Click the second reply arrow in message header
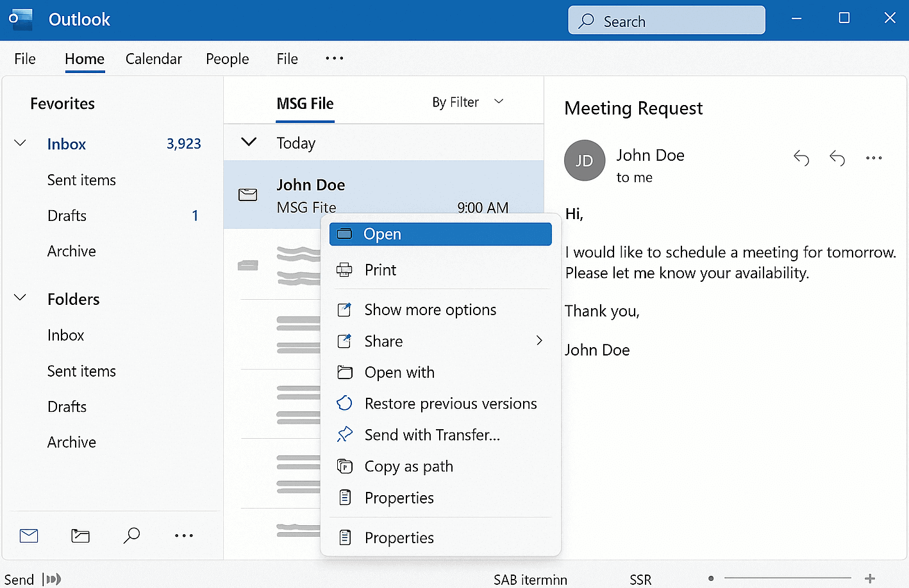Screen dimensions: 909x588 (837, 158)
